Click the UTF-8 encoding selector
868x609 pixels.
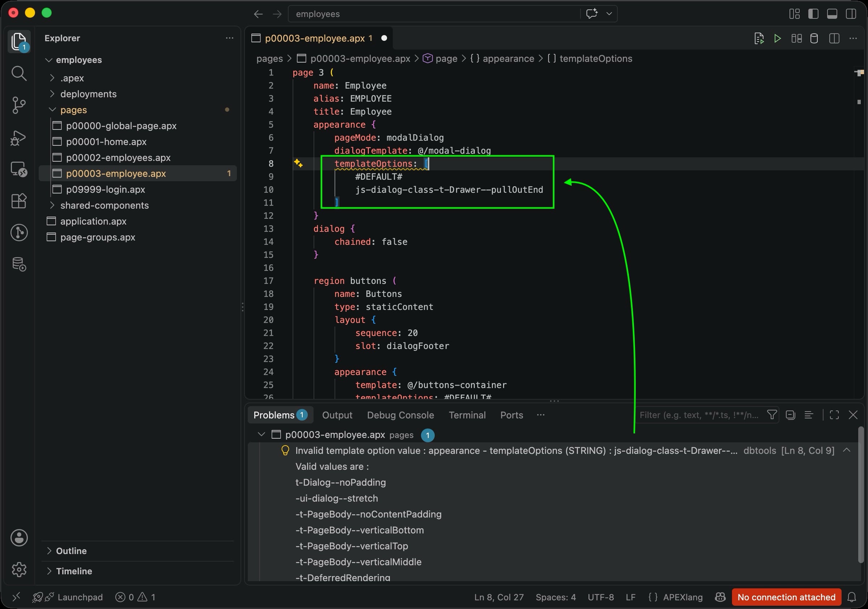tap(600, 597)
